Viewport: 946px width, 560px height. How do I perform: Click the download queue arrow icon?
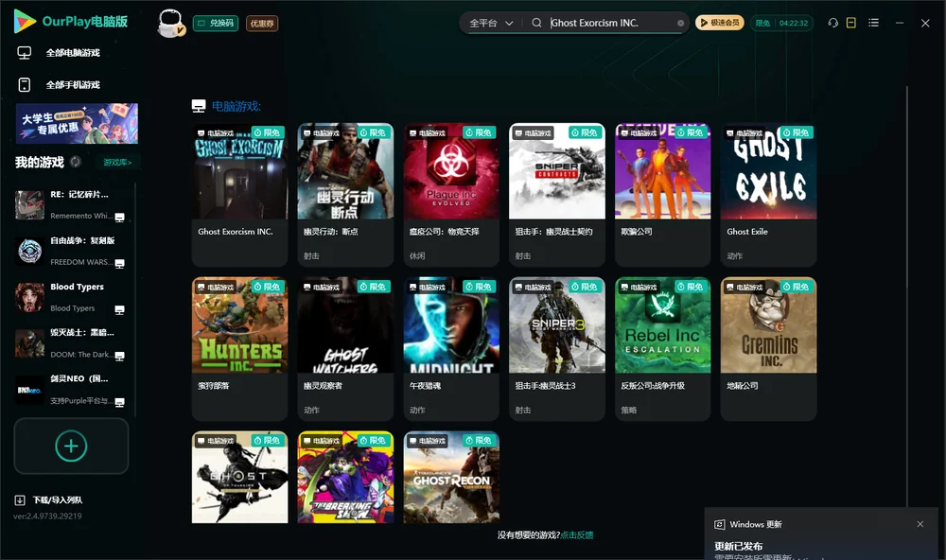(20, 500)
